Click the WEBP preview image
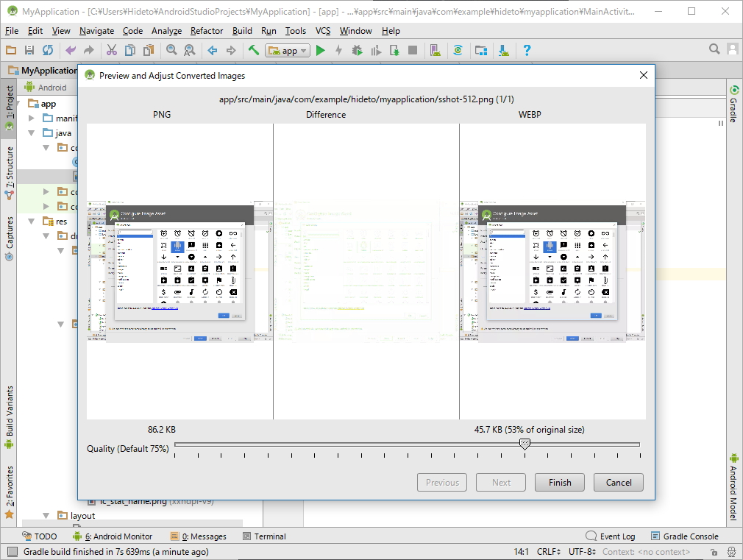The image size is (743, 560). [x=552, y=271]
